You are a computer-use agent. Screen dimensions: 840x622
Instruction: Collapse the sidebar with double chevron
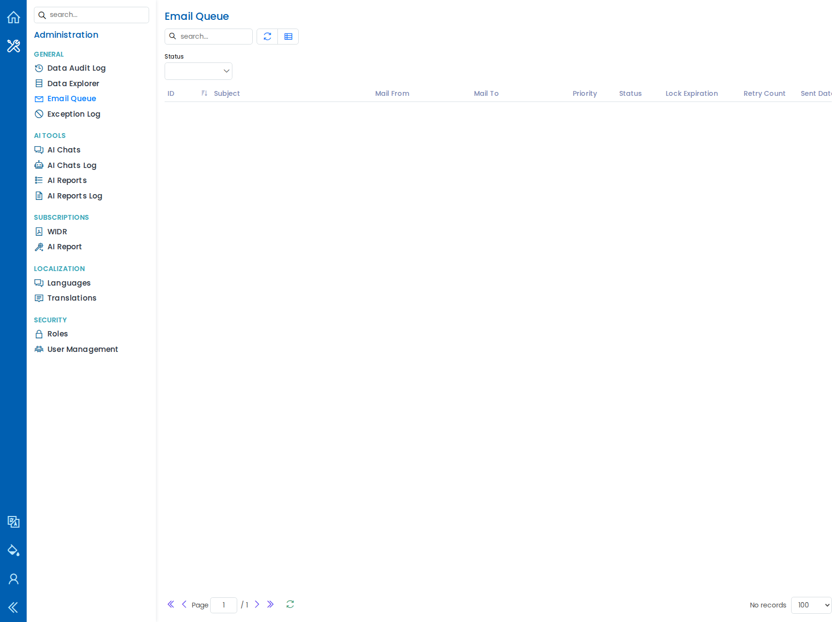[14, 607]
